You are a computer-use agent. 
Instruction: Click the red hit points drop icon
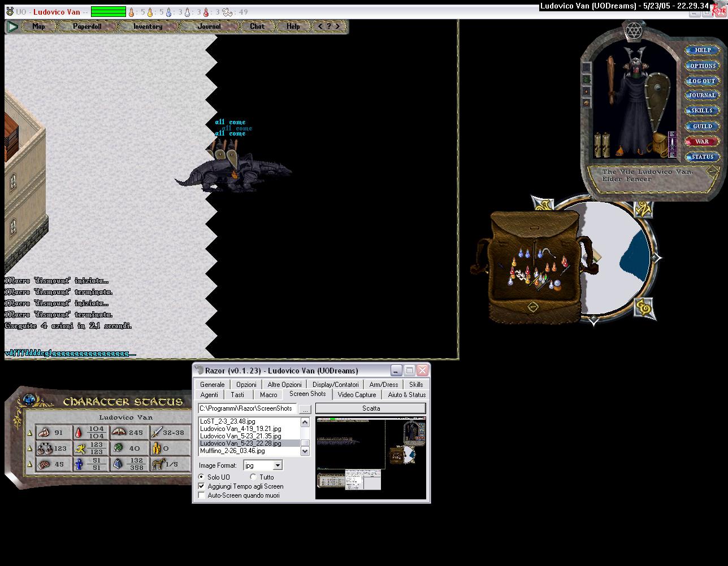80,433
